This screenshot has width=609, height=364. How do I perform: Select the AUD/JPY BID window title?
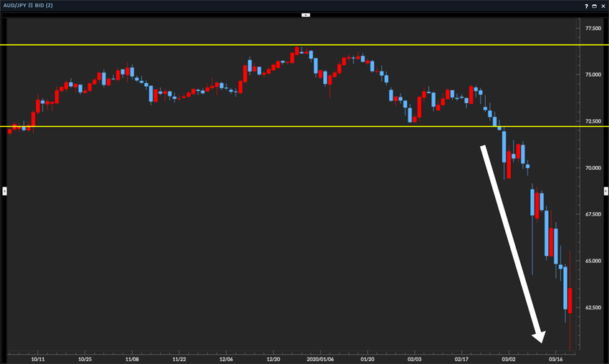tap(32, 6)
